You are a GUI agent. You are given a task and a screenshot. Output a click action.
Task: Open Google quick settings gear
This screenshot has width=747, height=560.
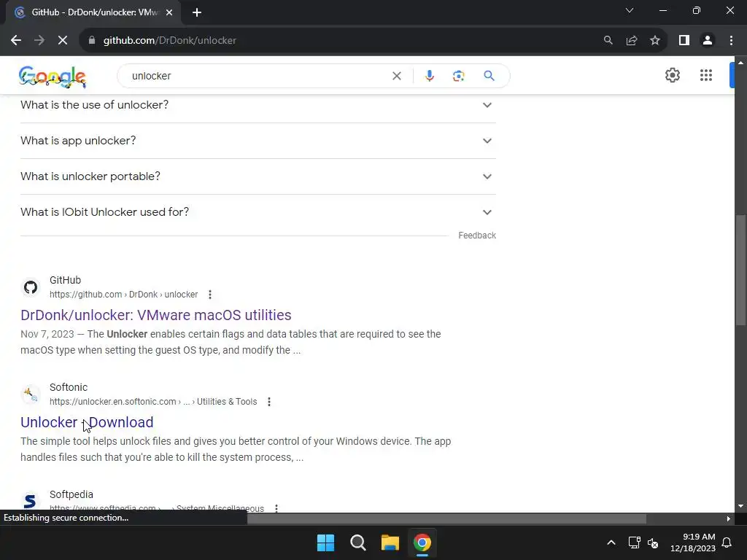[672, 75]
